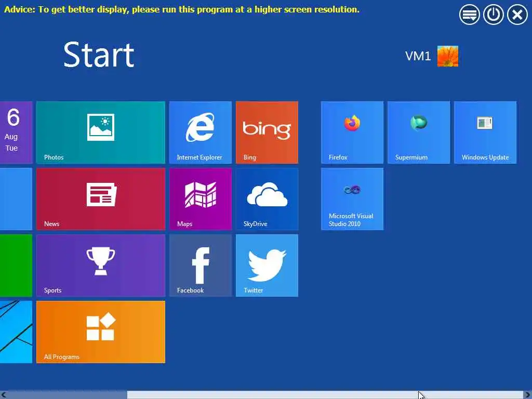Click the VM1 user name
This screenshot has width=532, height=399.
(418, 56)
